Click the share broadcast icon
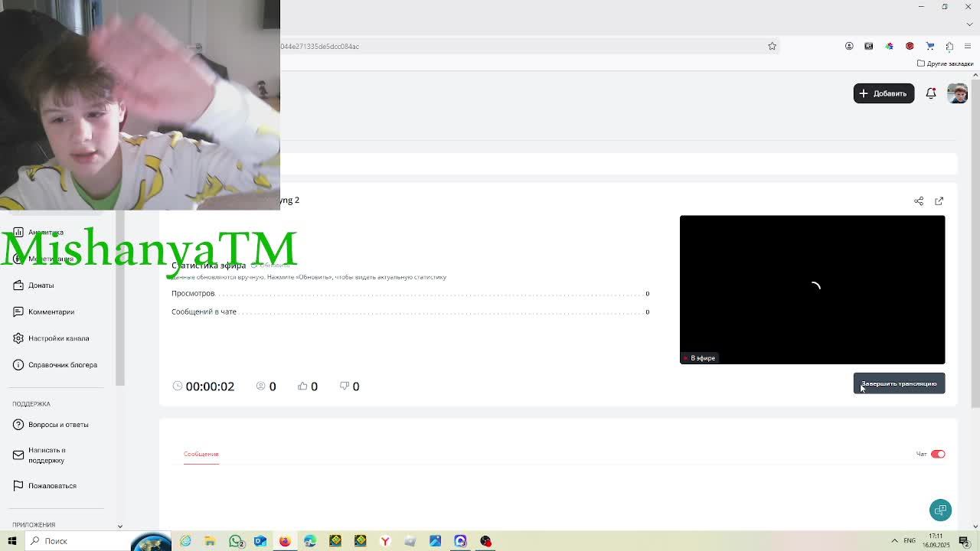Image resolution: width=980 pixels, height=551 pixels. 919,201
